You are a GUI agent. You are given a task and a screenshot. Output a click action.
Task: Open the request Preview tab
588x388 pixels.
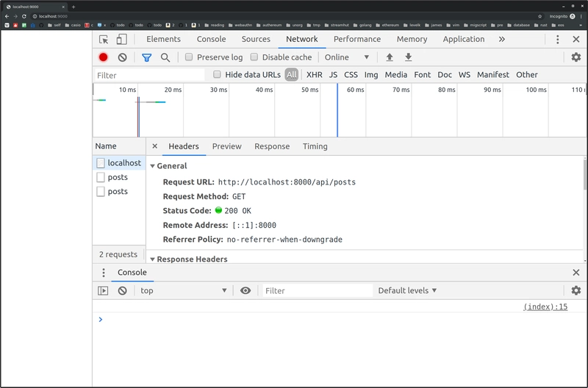click(x=226, y=146)
